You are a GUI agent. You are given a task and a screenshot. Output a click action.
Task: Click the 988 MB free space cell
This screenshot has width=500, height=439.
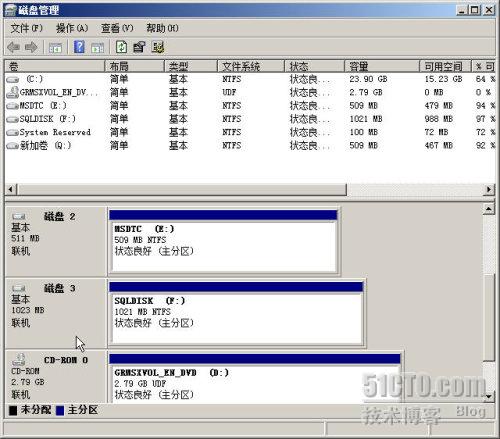(x=439, y=119)
